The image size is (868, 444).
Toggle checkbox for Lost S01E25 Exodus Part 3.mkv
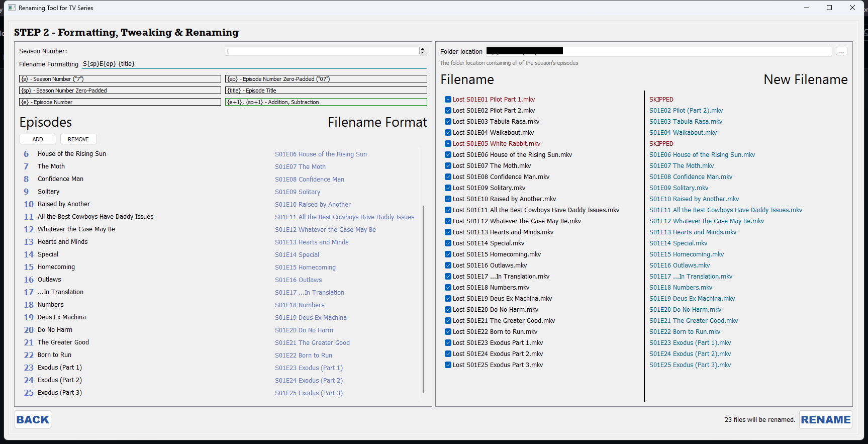click(448, 365)
